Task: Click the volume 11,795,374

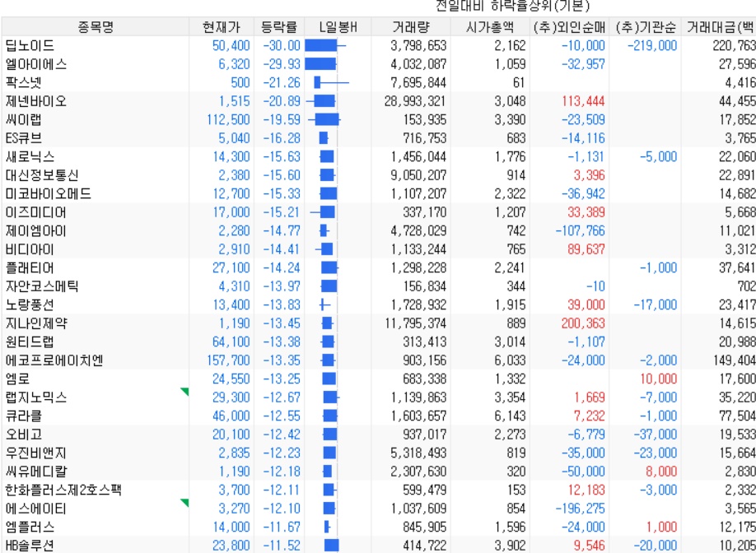Action: [x=415, y=323]
